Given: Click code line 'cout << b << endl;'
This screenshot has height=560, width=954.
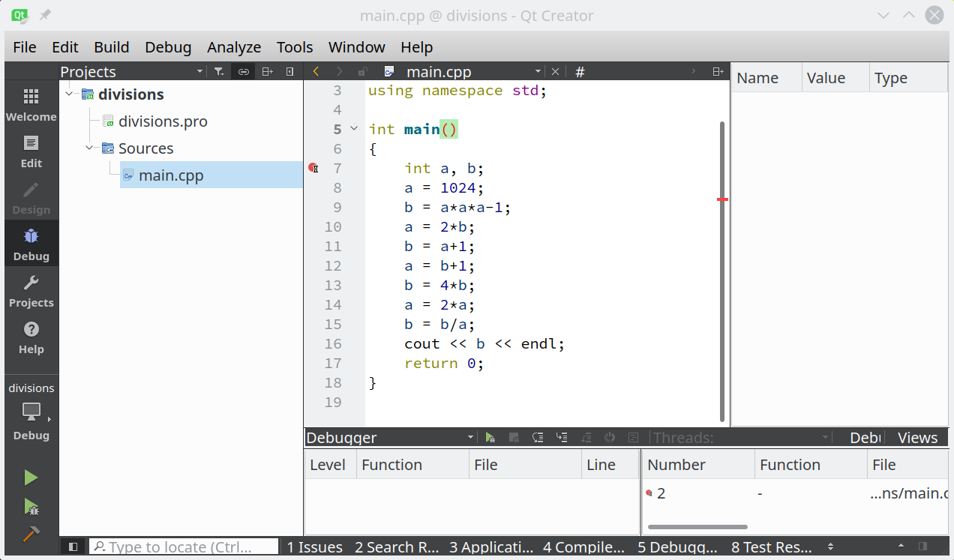Looking at the screenshot, I should pos(484,343).
